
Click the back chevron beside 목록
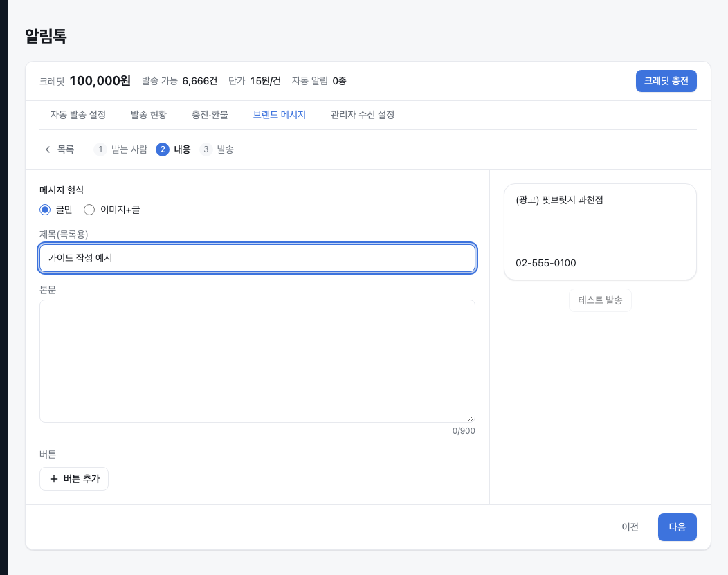tap(47, 149)
